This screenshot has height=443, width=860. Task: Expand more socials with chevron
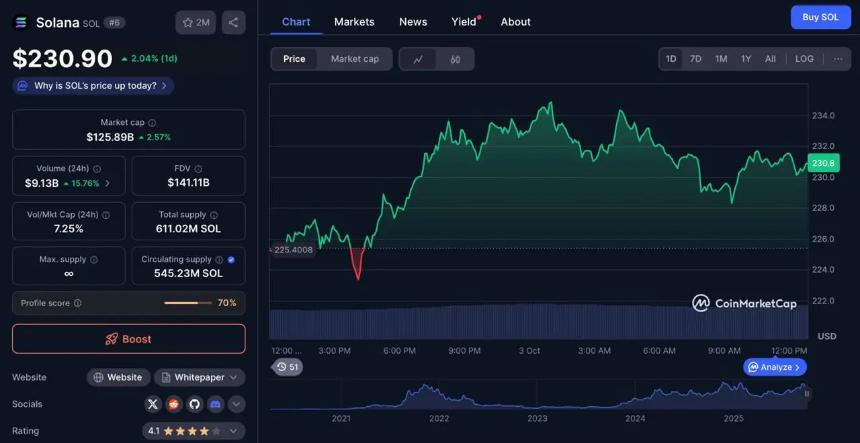236,404
